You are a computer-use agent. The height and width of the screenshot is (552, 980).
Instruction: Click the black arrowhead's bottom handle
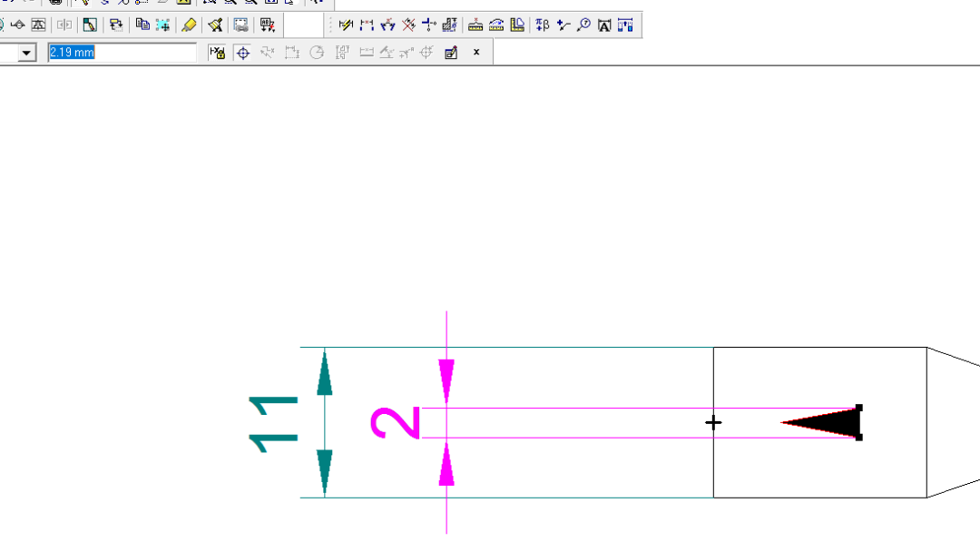(x=858, y=438)
